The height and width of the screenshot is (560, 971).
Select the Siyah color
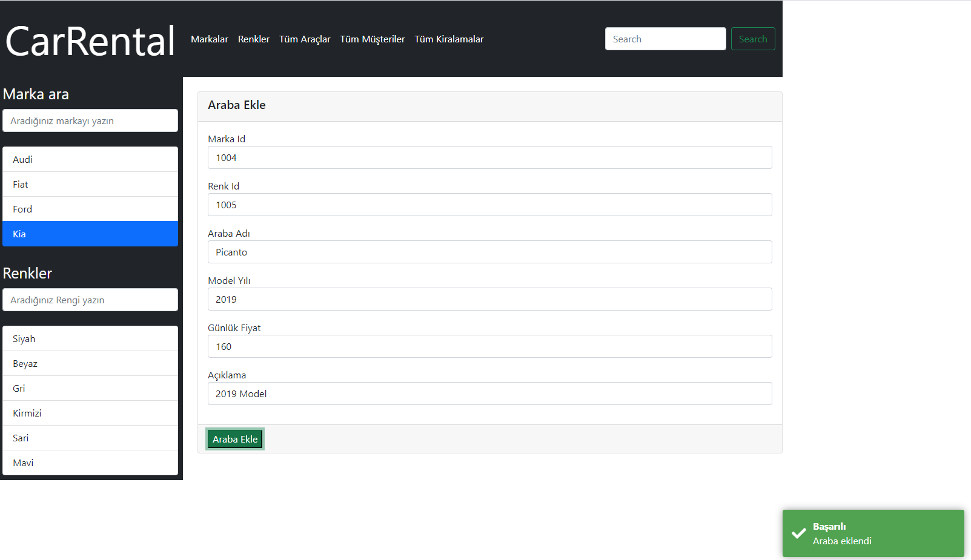point(90,338)
